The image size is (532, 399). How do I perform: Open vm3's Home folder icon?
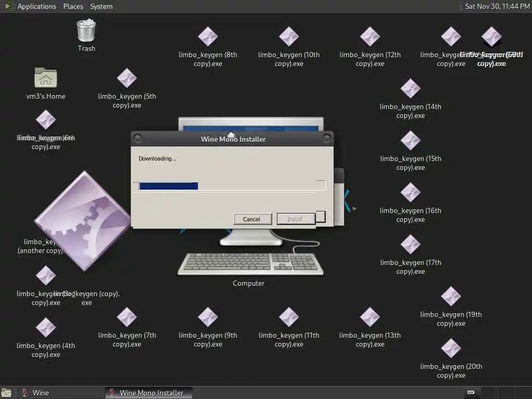[46, 78]
